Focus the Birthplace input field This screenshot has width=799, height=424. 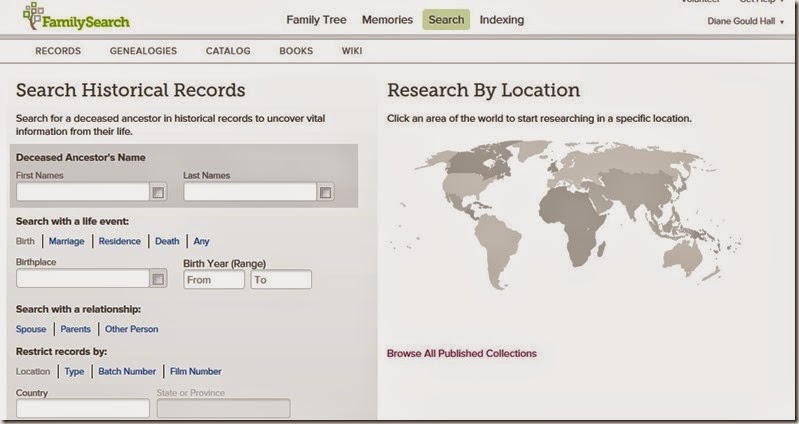click(83, 279)
